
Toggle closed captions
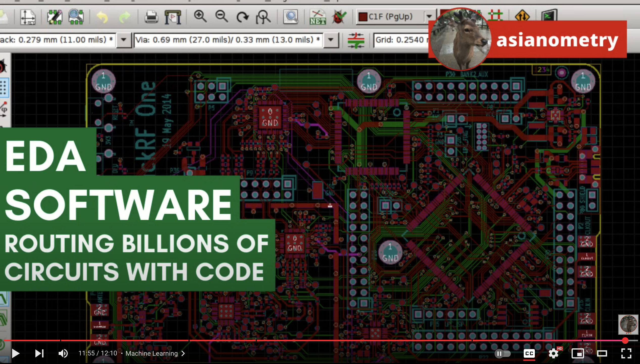point(529,353)
